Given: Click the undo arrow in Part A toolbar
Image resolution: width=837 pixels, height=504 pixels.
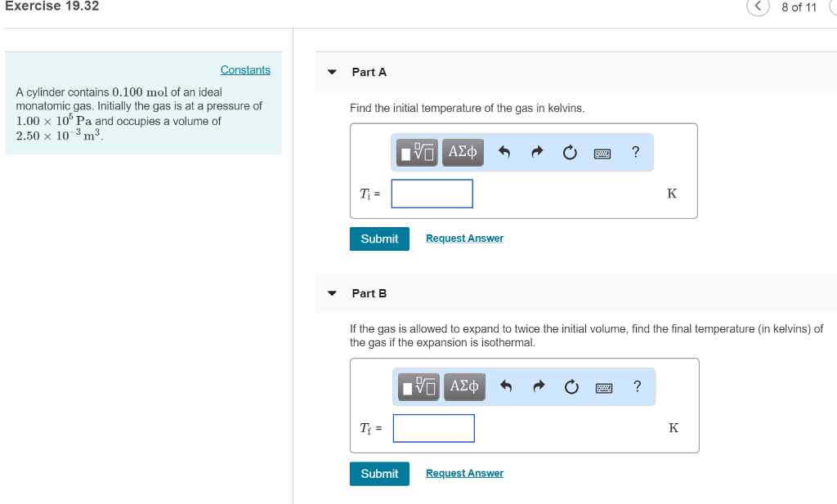Looking at the screenshot, I should pos(504,152).
